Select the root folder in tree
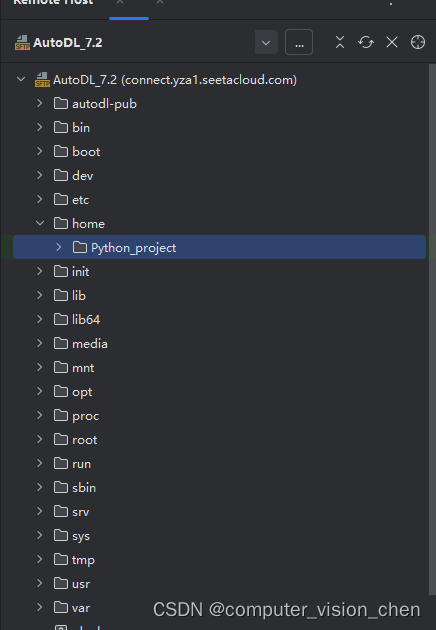 pos(84,440)
